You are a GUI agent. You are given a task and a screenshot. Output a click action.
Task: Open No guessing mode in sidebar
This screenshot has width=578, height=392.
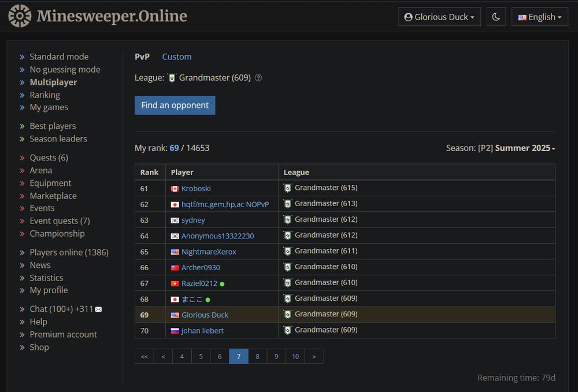point(65,69)
